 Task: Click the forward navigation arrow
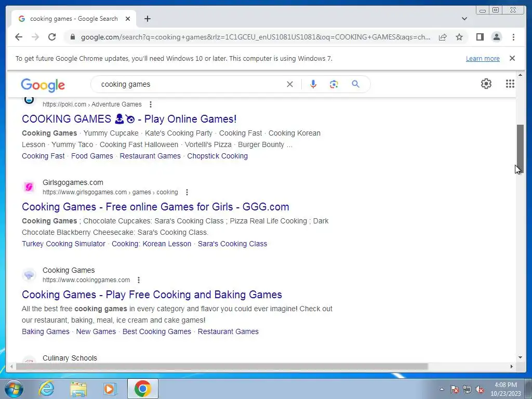[x=35, y=37]
